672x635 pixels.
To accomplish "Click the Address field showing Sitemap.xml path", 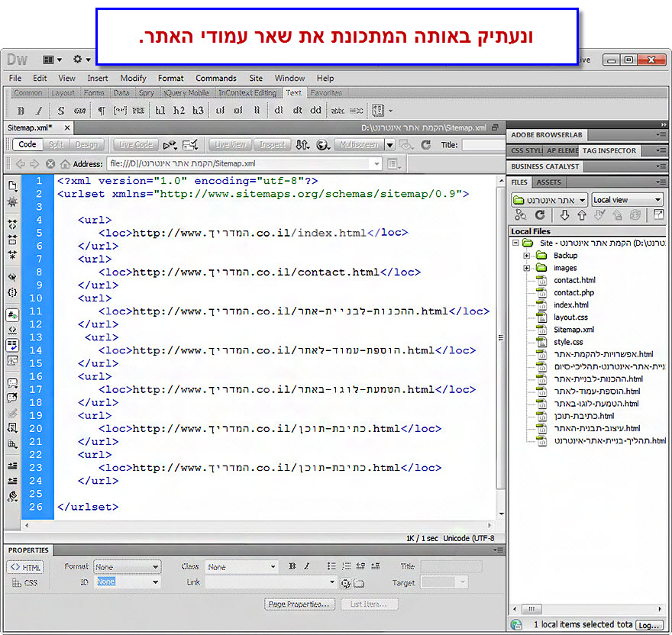I will pyautogui.click(x=244, y=163).
